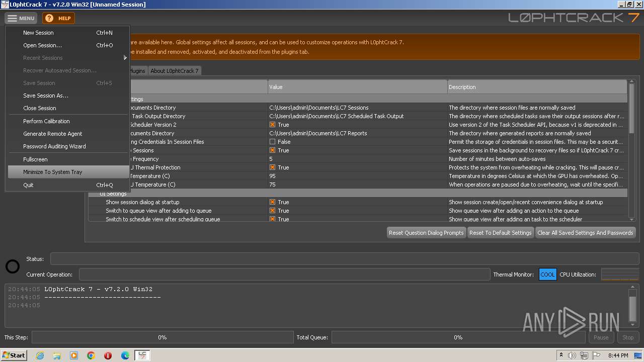The width and height of the screenshot is (644, 362).
Task: Switch to the Plugins tab
Action: point(138,71)
